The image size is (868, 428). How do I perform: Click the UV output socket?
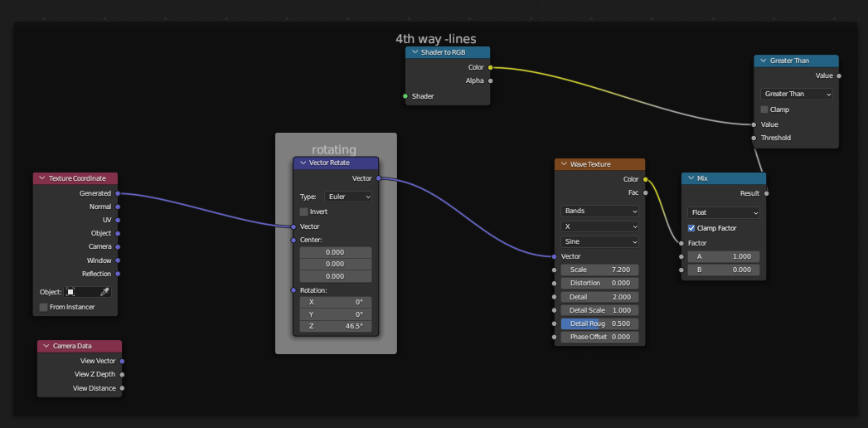tap(118, 220)
